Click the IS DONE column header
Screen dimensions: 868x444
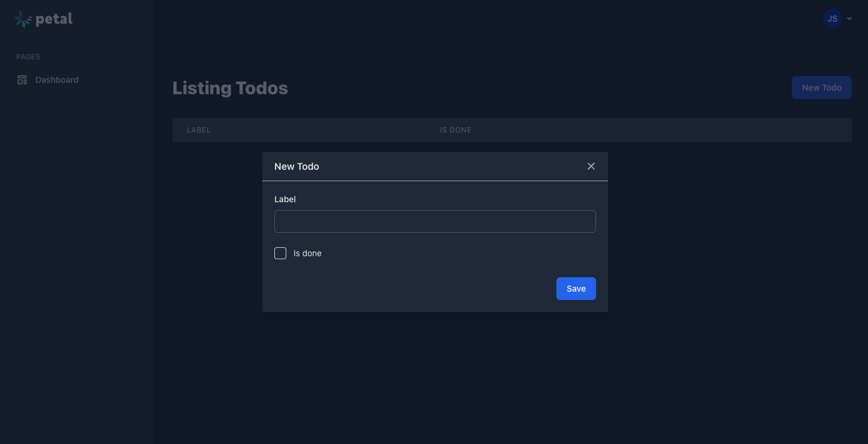click(x=456, y=130)
